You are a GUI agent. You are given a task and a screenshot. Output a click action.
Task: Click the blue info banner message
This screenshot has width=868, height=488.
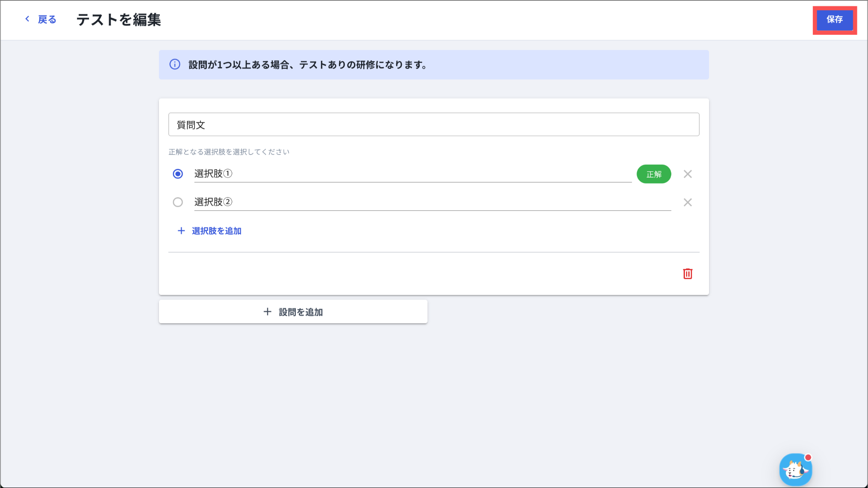coord(308,65)
